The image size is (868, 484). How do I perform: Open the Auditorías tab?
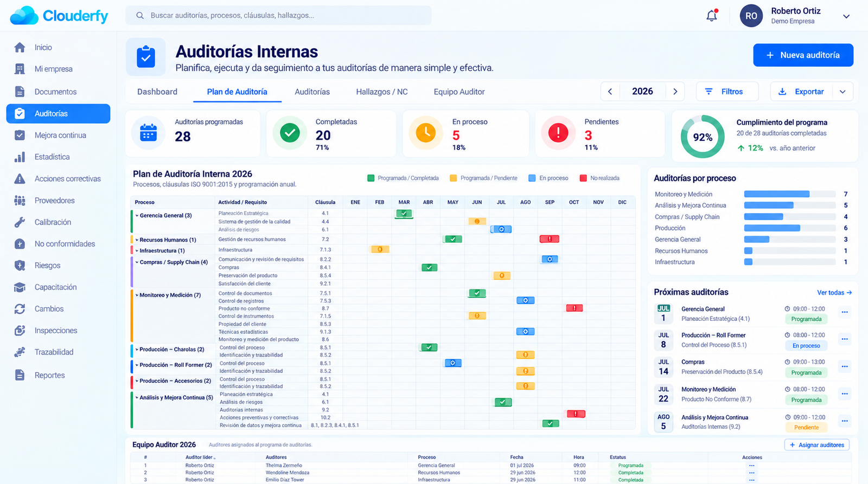coord(312,92)
